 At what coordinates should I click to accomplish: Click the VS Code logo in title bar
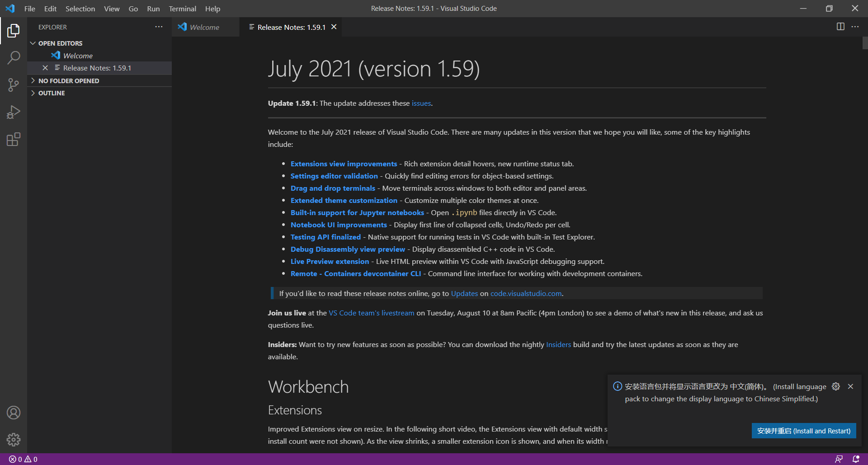(10, 9)
